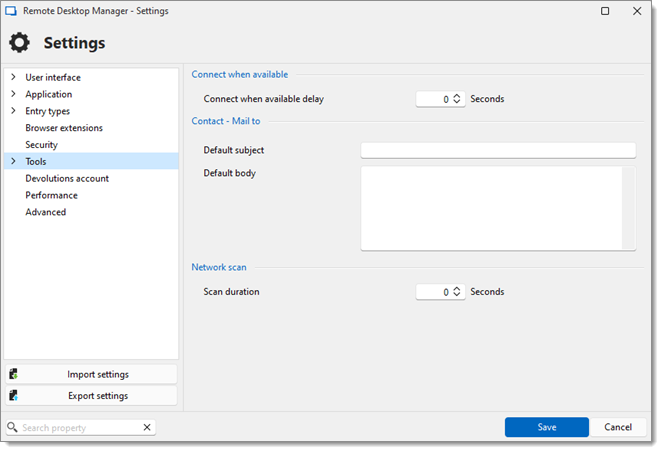
Task: Open Security settings
Action: coord(41,145)
